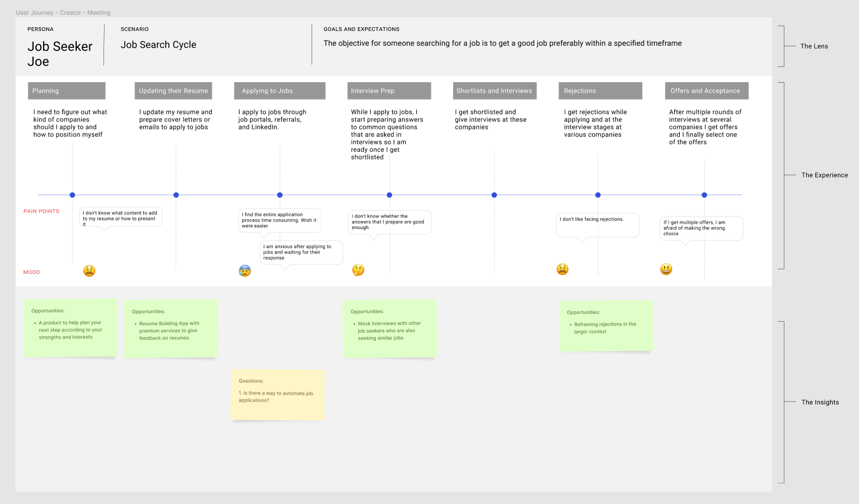This screenshot has height=504, width=859.
Task: Select the 'application process time consuming' bubble
Action: pyautogui.click(x=280, y=220)
